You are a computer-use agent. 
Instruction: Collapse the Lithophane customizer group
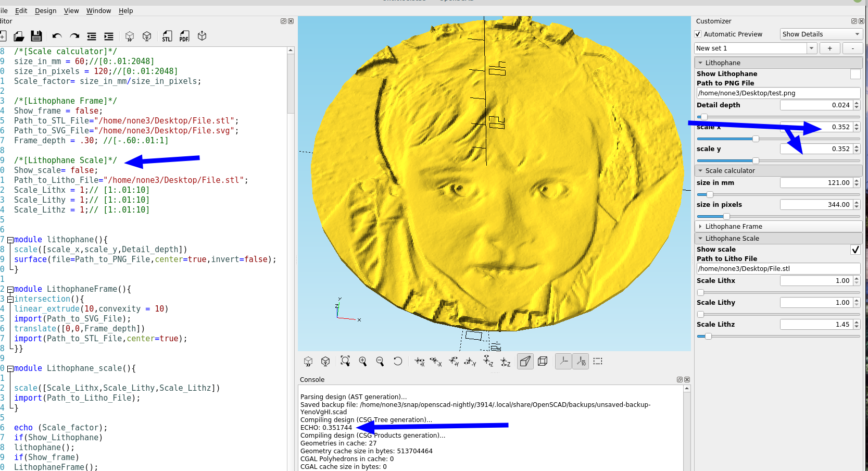[700, 63]
